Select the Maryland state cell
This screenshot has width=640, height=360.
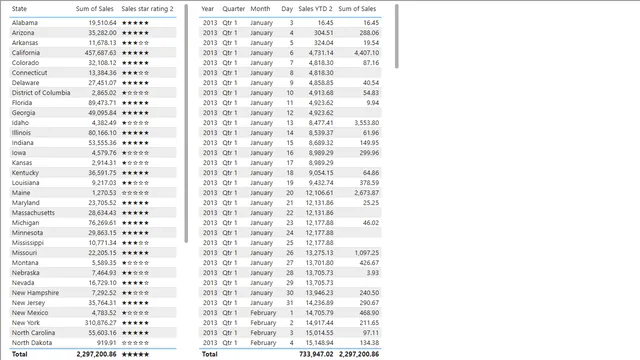pos(26,203)
